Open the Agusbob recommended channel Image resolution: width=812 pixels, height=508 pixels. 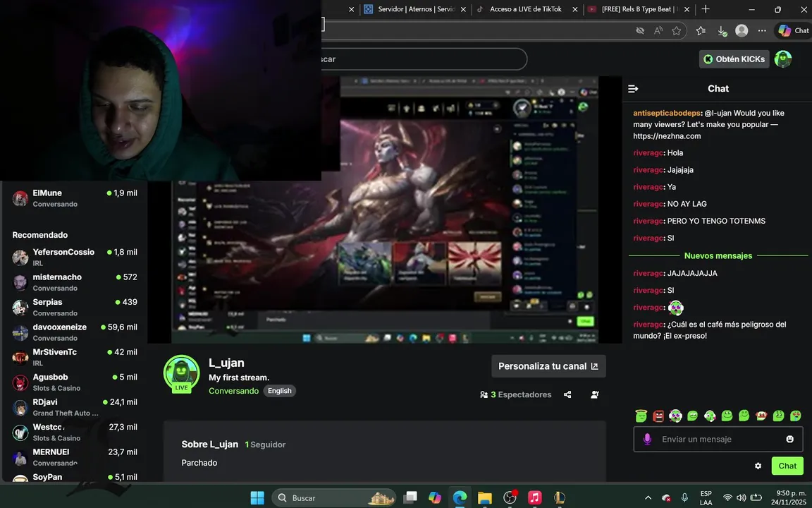[75, 382]
